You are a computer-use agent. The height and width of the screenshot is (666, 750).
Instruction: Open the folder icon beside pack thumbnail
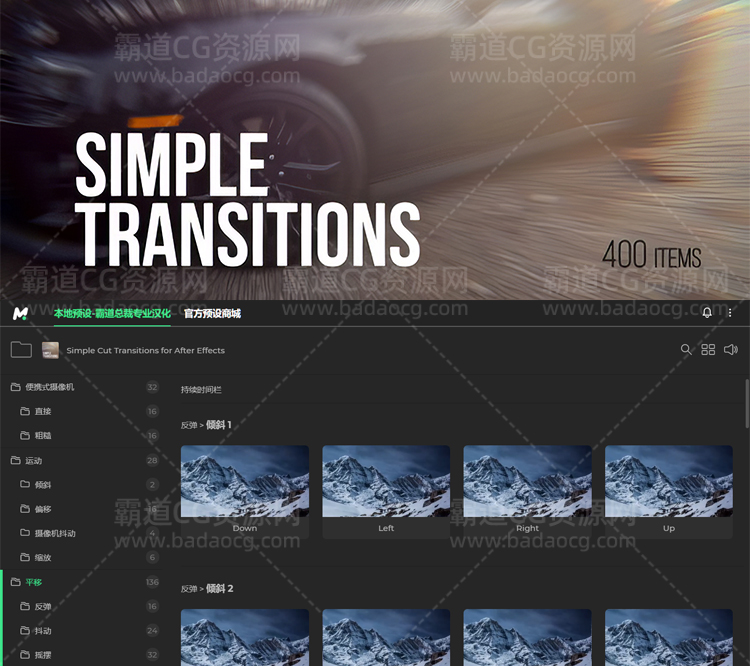(x=21, y=350)
